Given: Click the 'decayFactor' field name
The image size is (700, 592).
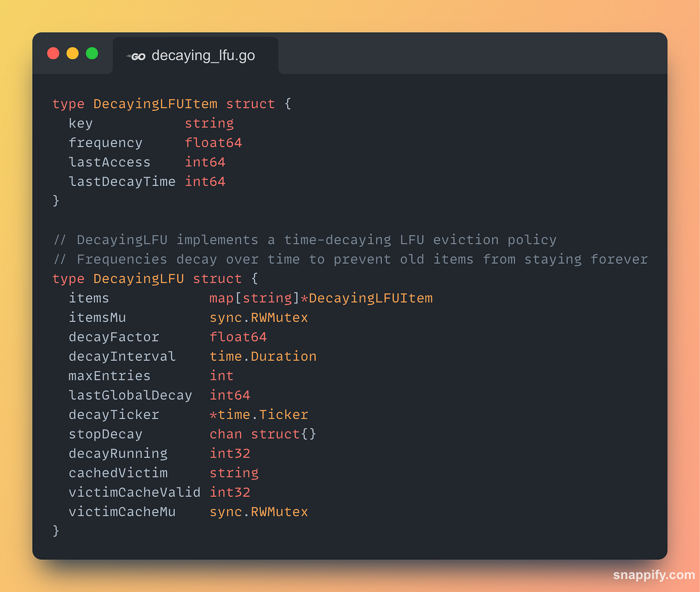Looking at the screenshot, I should click(114, 337).
